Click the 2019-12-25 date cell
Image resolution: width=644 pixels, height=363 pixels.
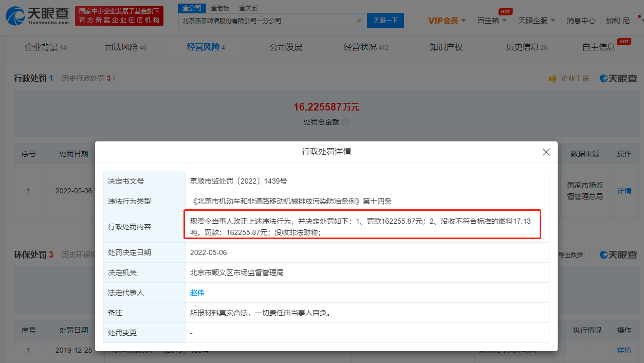(x=73, y=350)
